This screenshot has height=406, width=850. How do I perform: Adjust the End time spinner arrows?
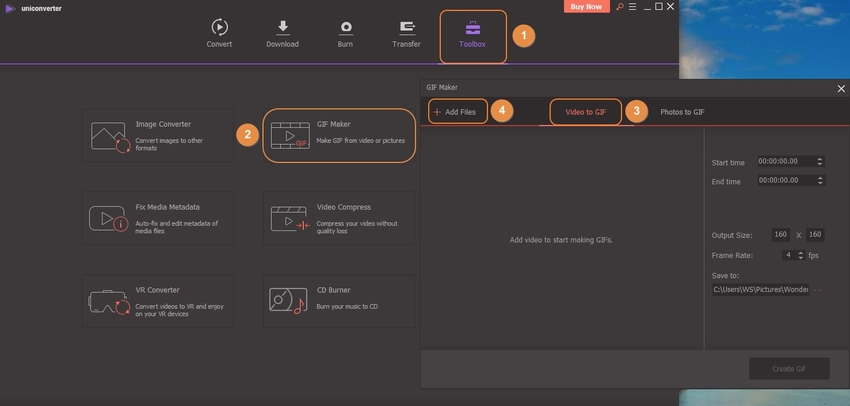820,181
